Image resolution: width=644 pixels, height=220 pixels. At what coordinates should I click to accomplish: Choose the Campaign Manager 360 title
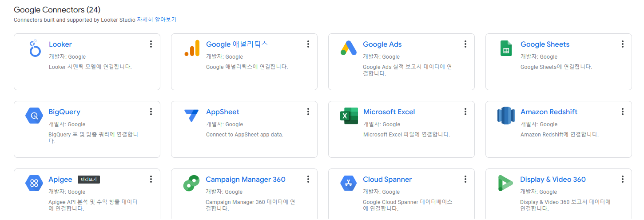click(246, 180)
